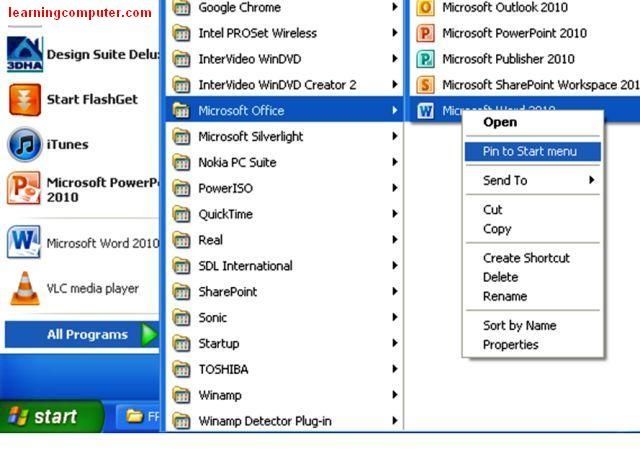Choose Properties in the context menu
The width and height of the screenshot is (640, 474).
510,345
